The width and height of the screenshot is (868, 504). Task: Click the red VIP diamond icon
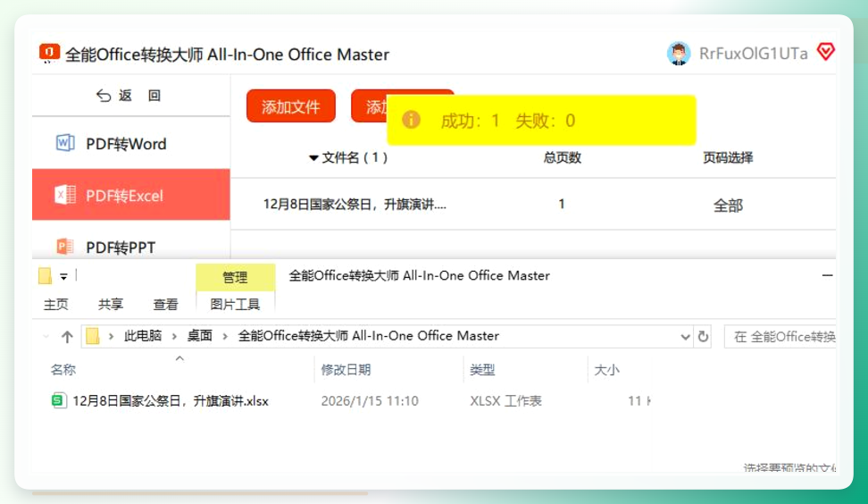coord(825,52)
